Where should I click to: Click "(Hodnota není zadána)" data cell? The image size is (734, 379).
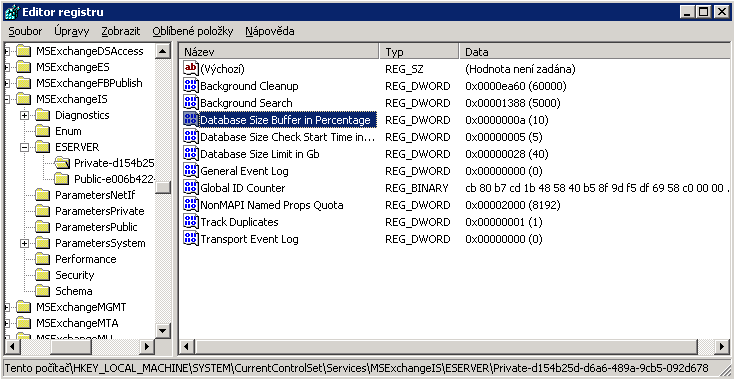[520, 69]
